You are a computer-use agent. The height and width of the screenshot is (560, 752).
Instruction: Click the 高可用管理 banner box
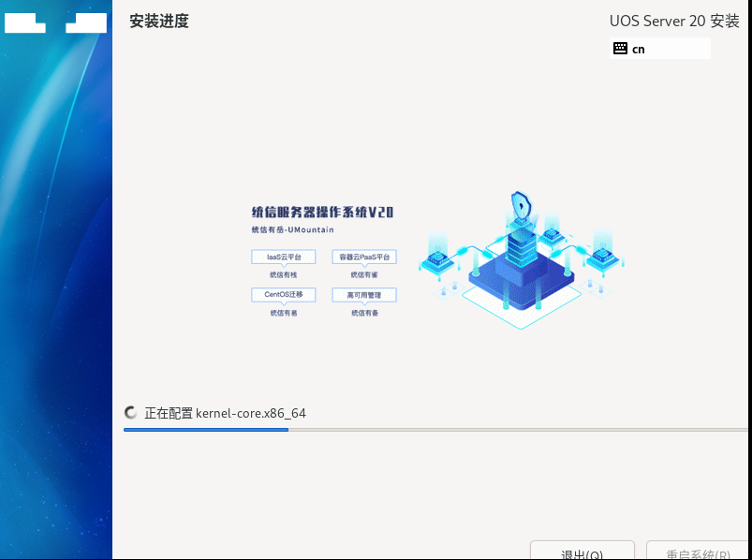pyautogui.click(x=364, y=295)
